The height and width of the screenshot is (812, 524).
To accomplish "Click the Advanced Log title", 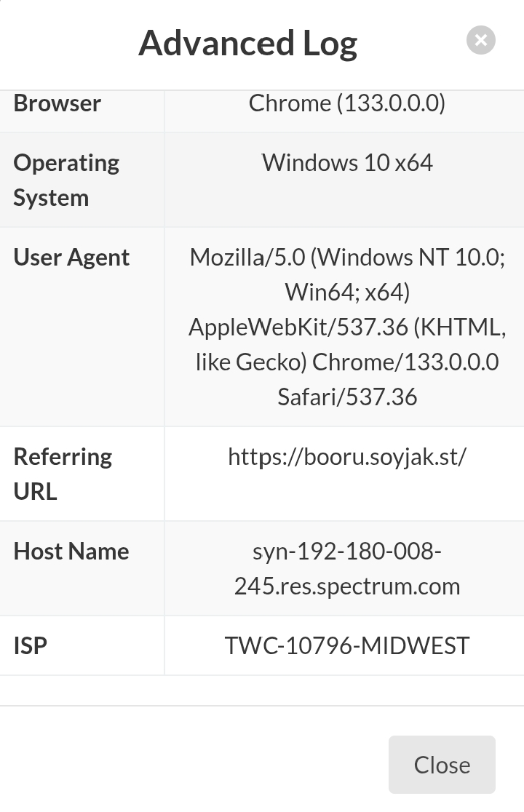I will click(x=247, y=43).
